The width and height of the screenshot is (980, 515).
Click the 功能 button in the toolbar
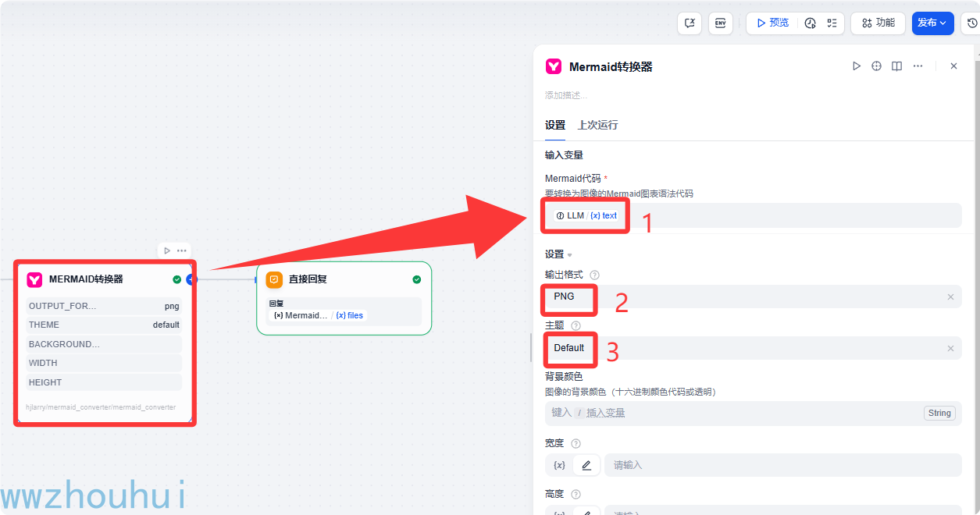[878, 23]
